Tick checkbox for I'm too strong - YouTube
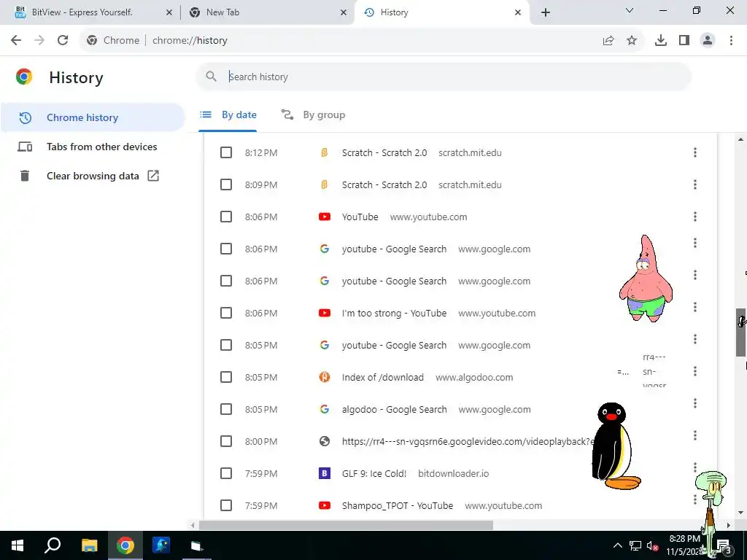The width and height of the screenshot is (747, 560). pyautogui.click(x=226, y=313)
